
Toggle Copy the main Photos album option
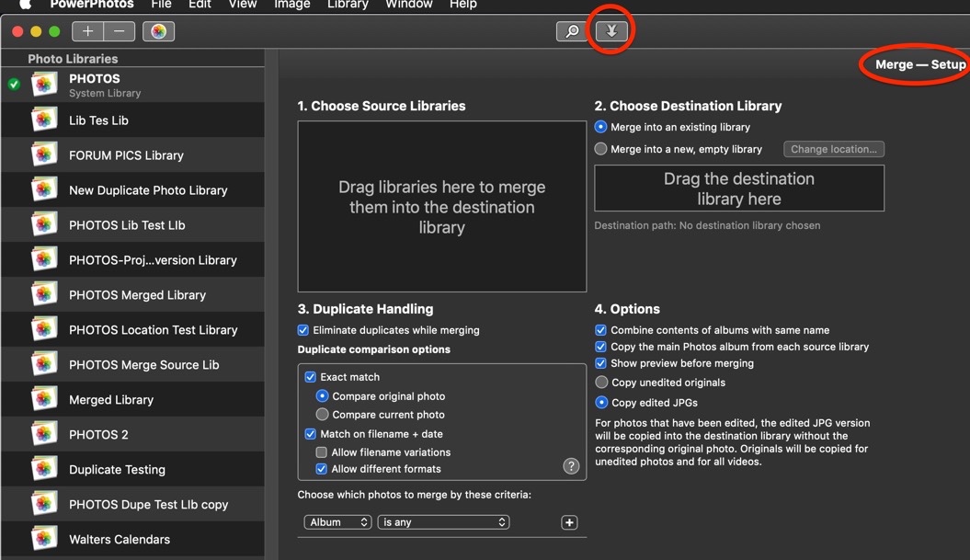[x=600, y=347]
